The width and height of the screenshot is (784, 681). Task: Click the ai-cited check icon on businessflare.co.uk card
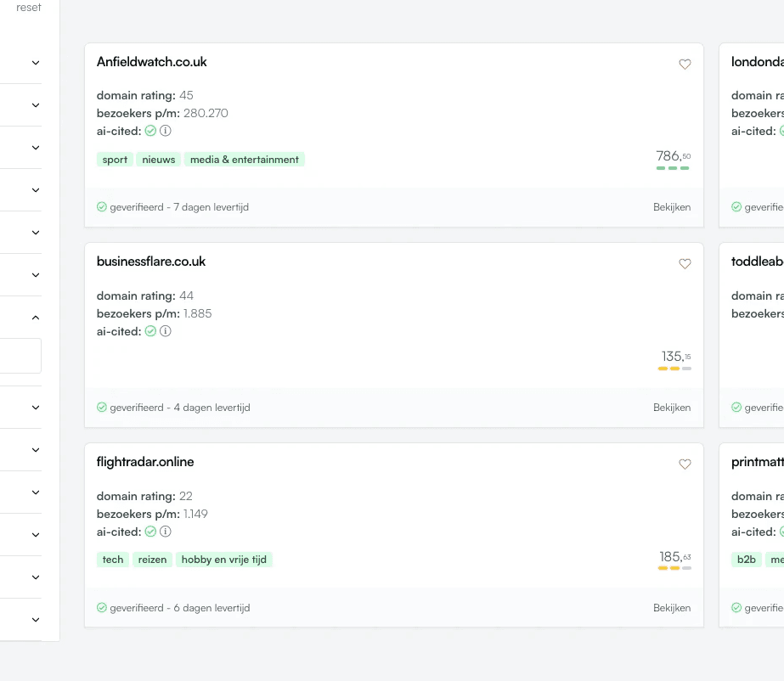pyautogui.click(x=150, y=331)
